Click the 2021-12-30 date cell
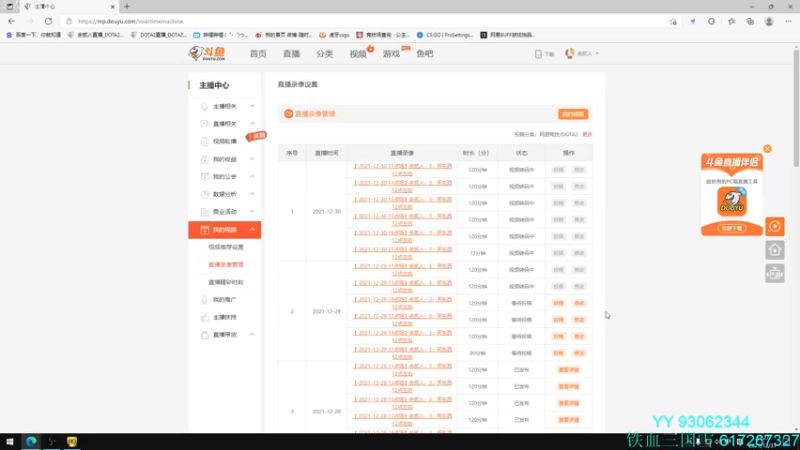Viewport: 800px width, 450px height. click(327, 211)
